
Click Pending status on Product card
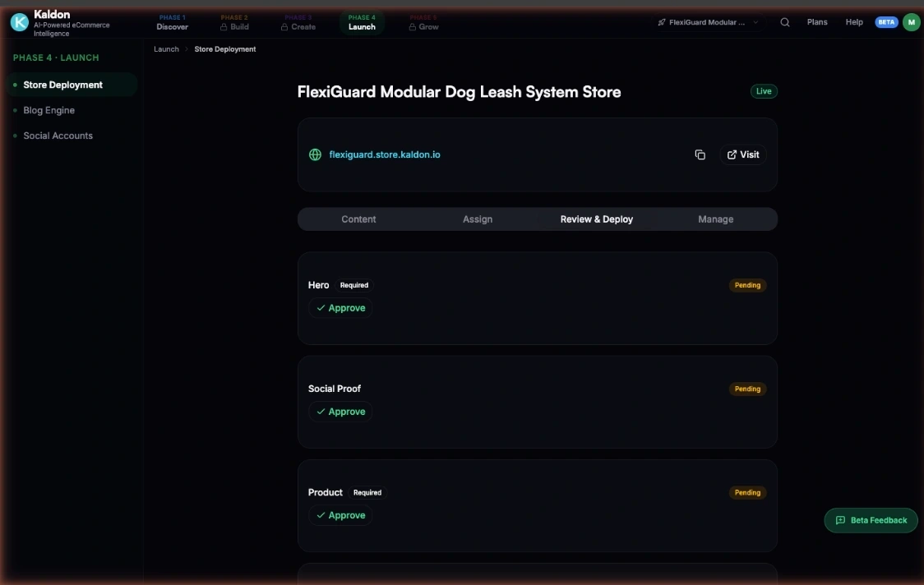[x=747, y=492]
